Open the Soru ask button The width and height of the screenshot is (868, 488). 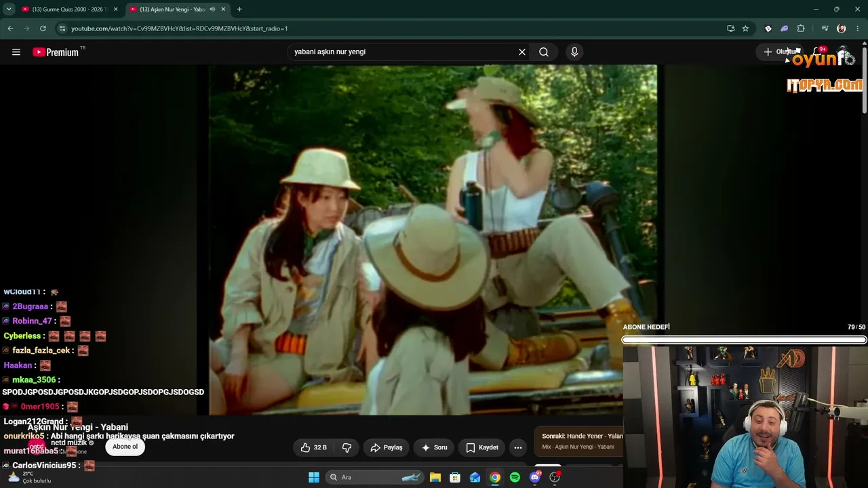tap(434, 447)
